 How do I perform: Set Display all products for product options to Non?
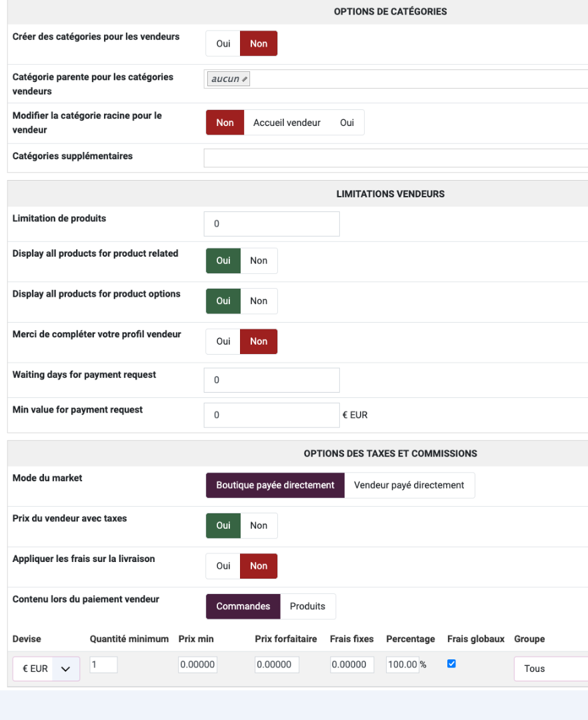pyautogui.click(x=259, y=301)
